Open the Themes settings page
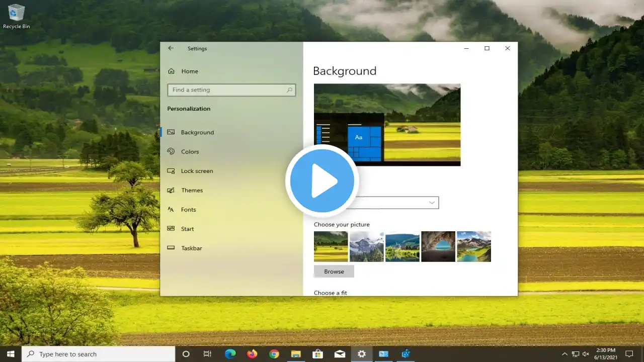Image resolution: width=644 pixels, height=362 pixels. pos(192,191)
